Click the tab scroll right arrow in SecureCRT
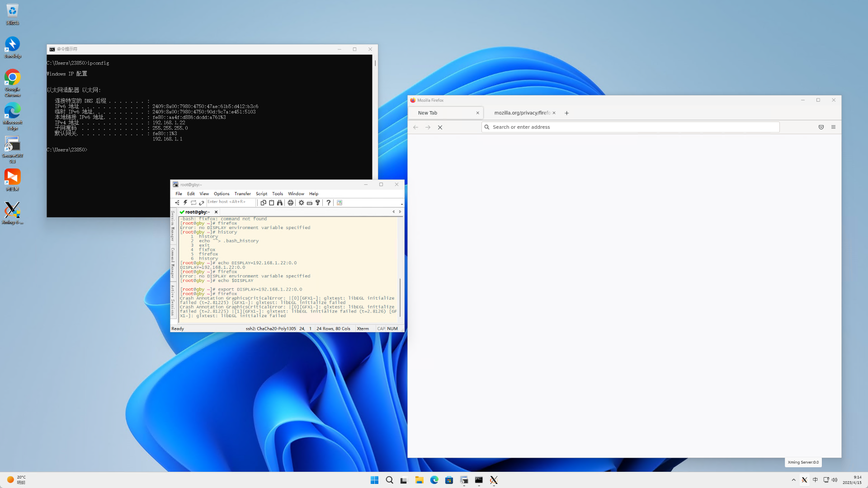The width and height of the screenshot is (868, 488). (400, 211)
